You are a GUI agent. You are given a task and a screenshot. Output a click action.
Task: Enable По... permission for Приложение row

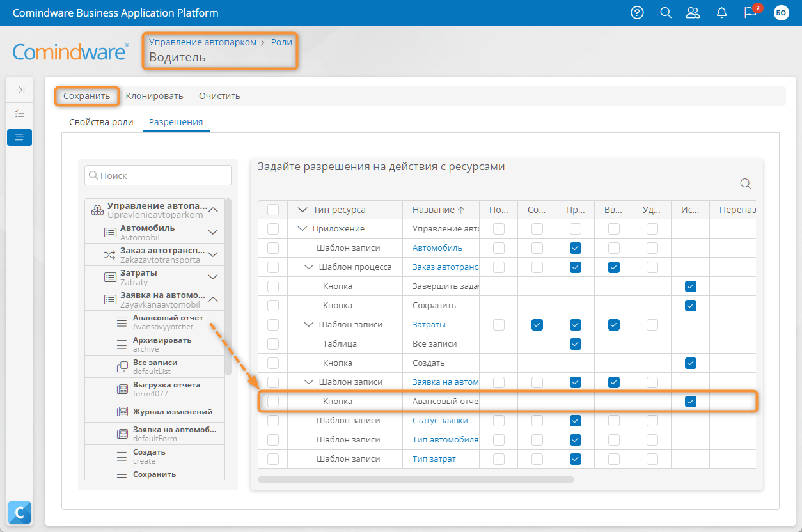point(499,229)
